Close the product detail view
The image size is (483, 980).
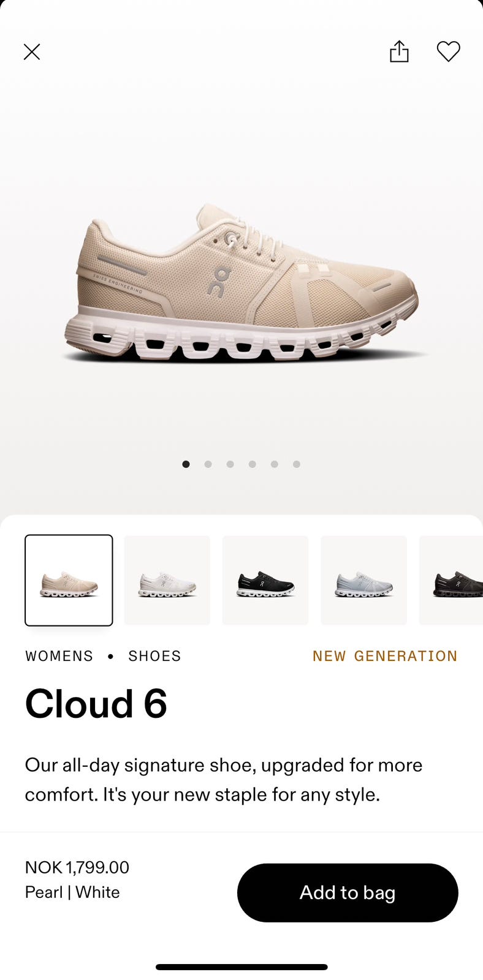click(32, 52)
